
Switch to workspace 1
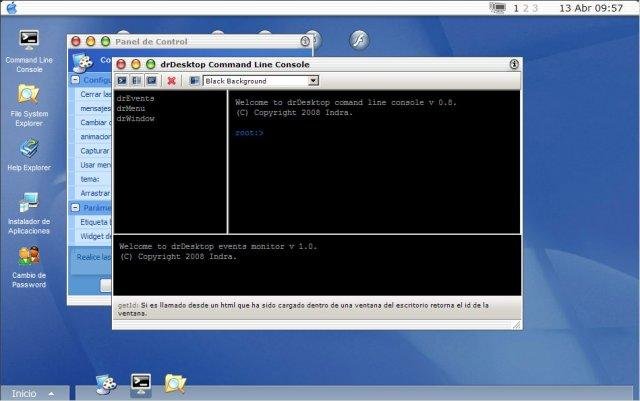coord(516,8)
